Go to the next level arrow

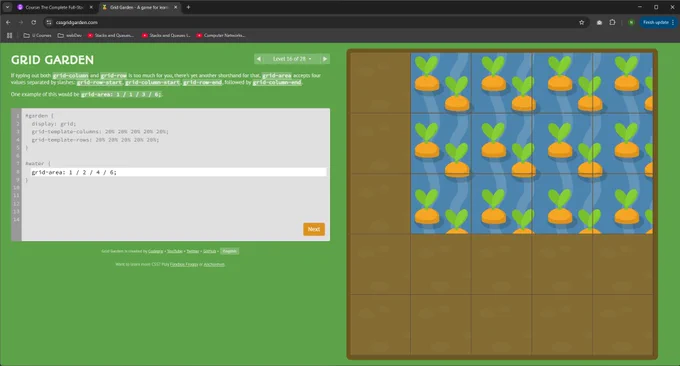325,59
